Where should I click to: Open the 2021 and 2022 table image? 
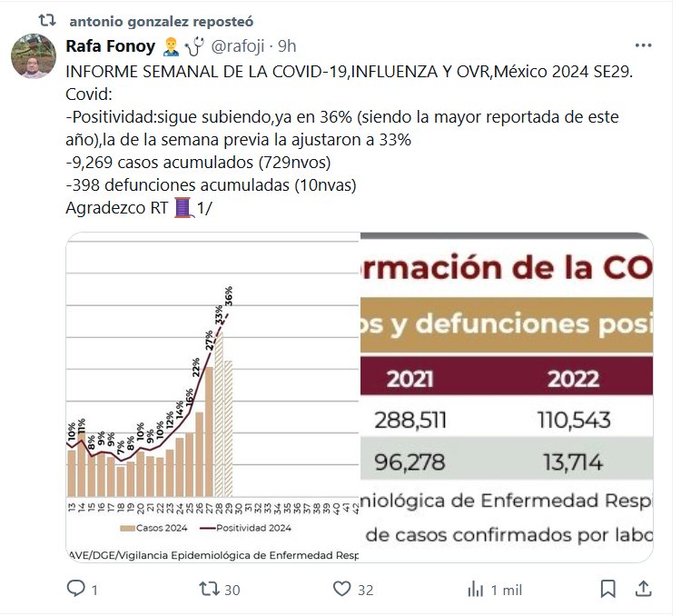[508, 398]
